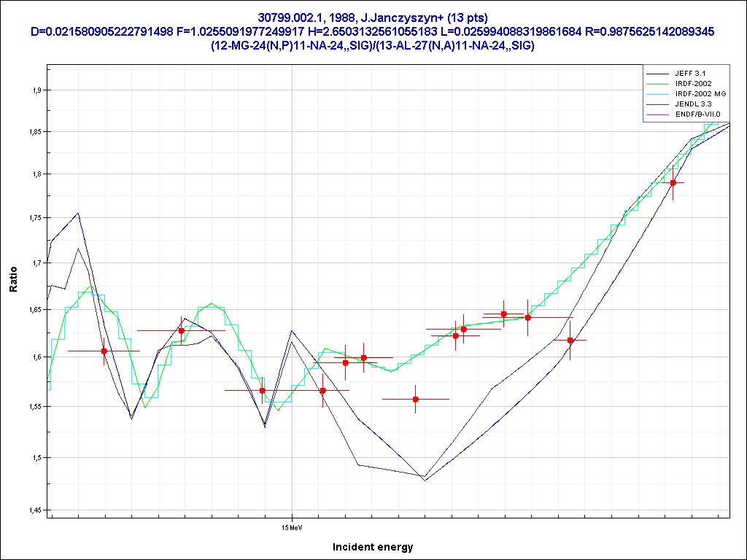The image size is (747, 560).
Task: Click the 1,45 y-axis tick label
Action: 34,510
